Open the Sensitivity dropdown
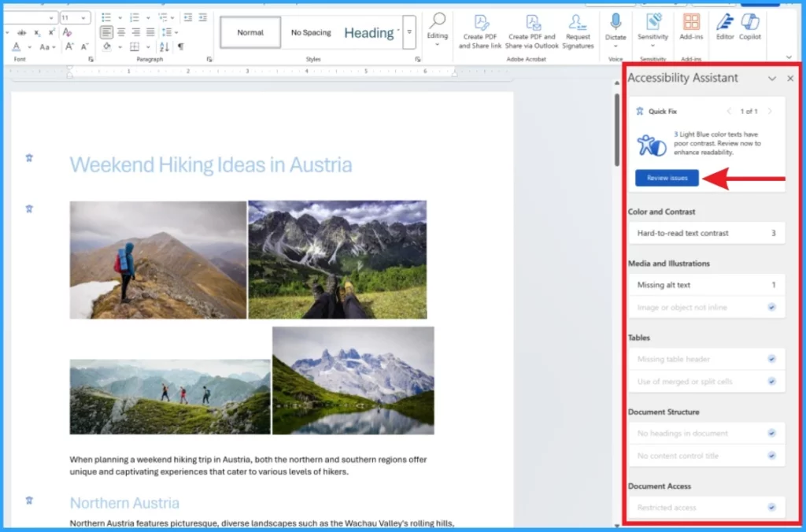The height and width of the screenshot is (532, 806). coord(653,30)
